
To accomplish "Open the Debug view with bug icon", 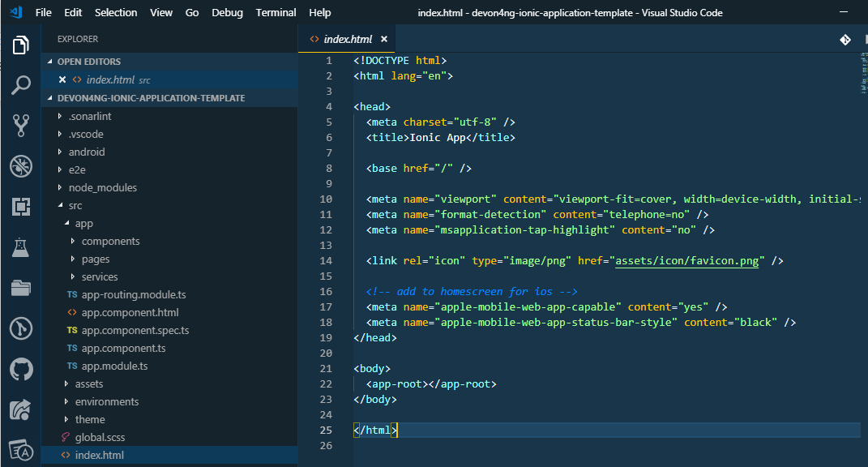I will tap(21, 166).
